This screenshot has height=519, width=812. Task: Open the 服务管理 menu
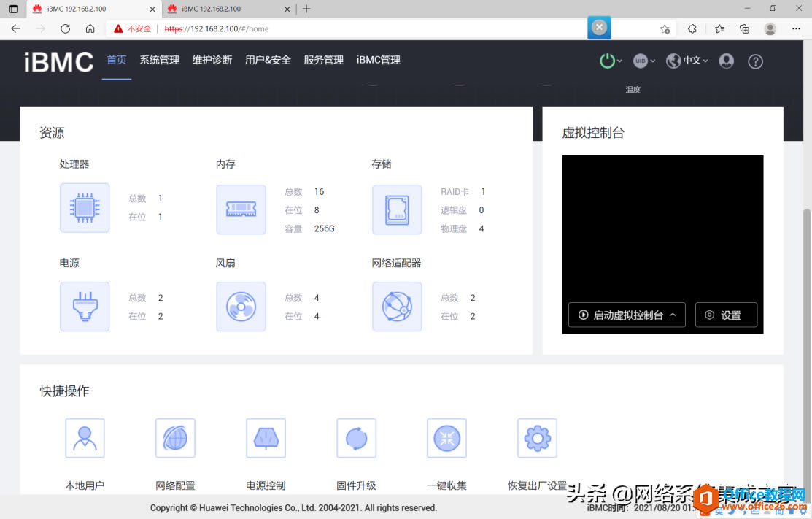[x=324, y=60]
